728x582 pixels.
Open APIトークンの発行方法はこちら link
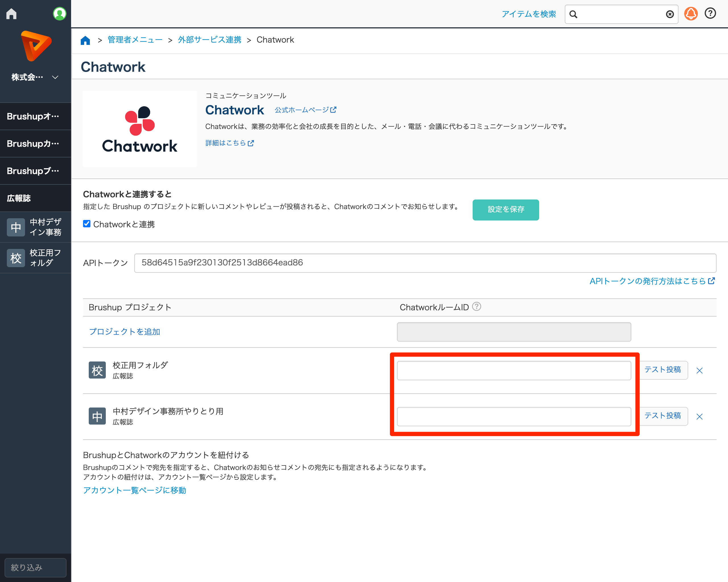click(x=652, y=281)
